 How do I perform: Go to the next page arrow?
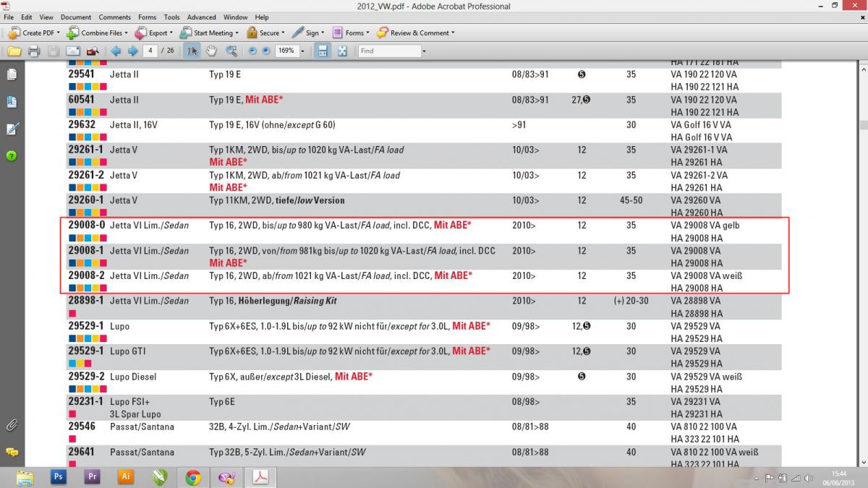[x=132, y=51]
